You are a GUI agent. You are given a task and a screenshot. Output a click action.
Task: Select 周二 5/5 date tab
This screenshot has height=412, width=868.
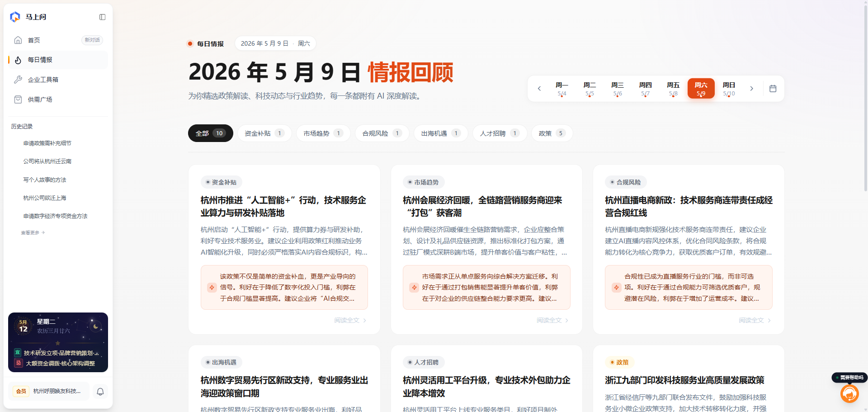590,89
